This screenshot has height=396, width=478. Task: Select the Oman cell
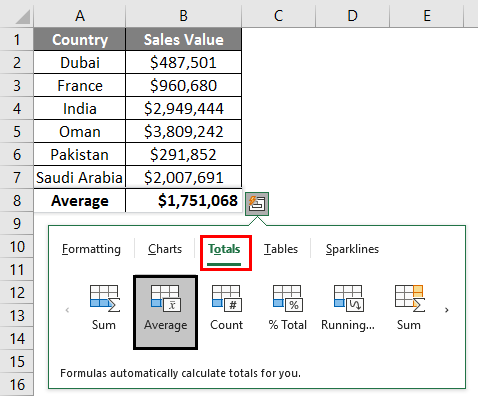(80, 131)
